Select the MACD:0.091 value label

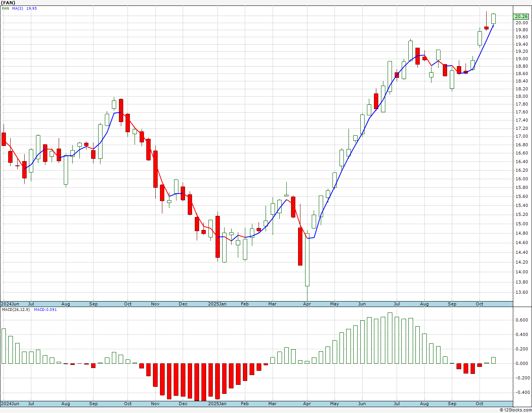click(45, 310)
